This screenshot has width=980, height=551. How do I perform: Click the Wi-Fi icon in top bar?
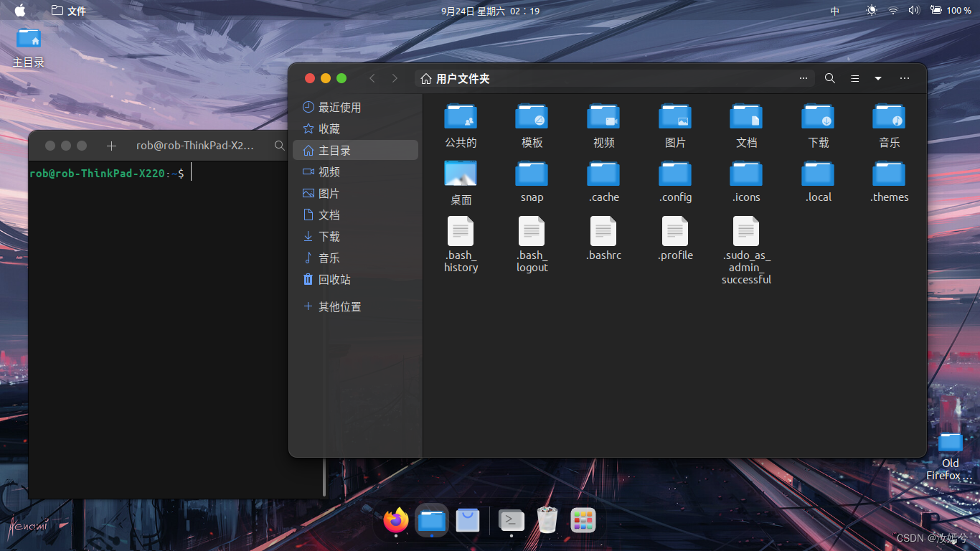point(893,10)
